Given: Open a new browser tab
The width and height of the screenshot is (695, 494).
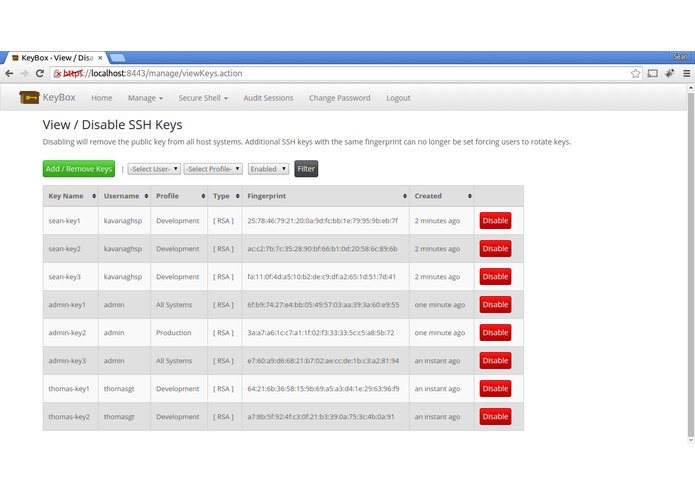Looking at the screenshot, I should tap(117, 58).
